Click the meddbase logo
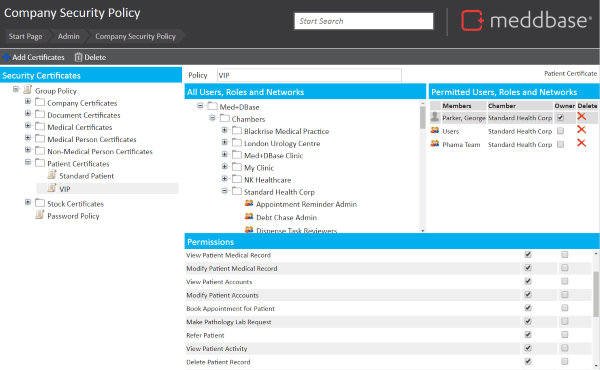The width and height of the screenshot is (600, 370). [x=527, y=20]
